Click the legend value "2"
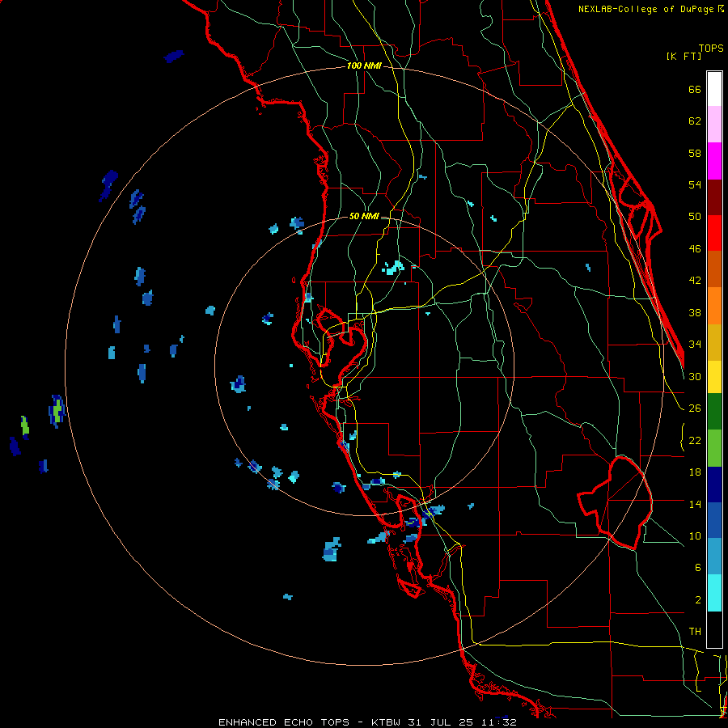This screenshot has height=728, width=728. tap(698, 600)
